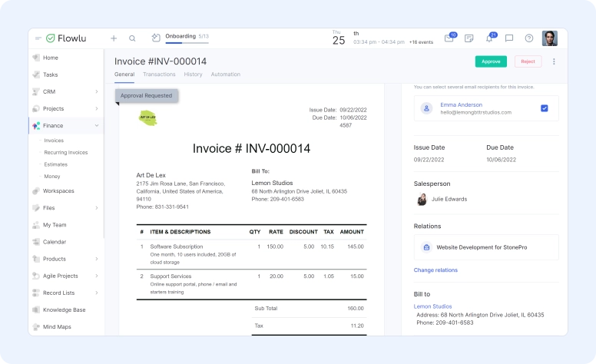
Task: Open invoice more options (three dots)
Action: [554, 61]
